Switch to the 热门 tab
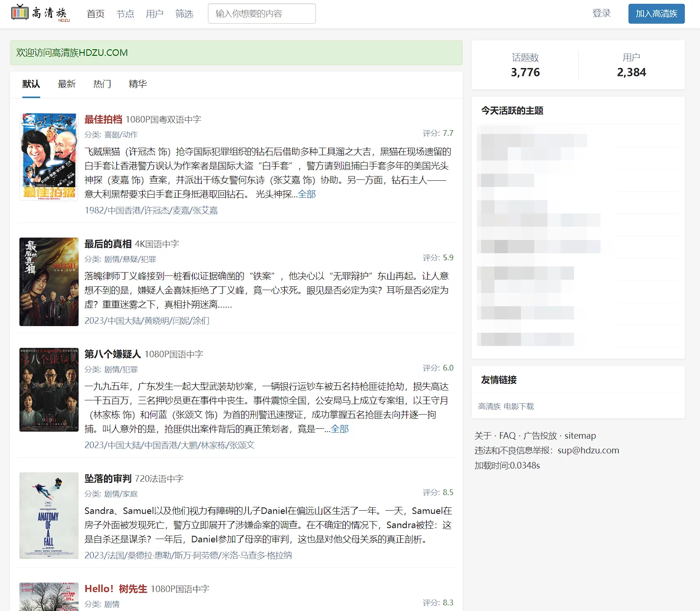This screenshot has width=700, height=611. pos(102,84)
